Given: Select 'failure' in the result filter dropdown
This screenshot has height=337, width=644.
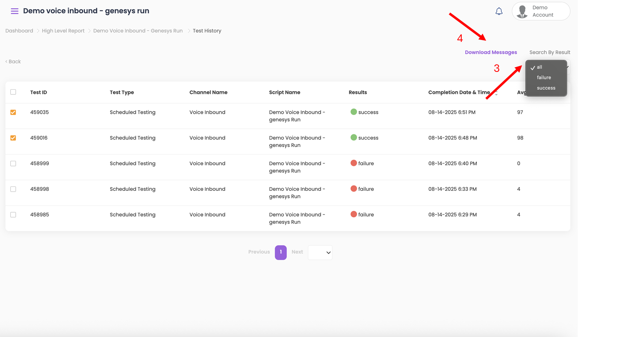Looking at the screenshot, I should pos(544,77).
